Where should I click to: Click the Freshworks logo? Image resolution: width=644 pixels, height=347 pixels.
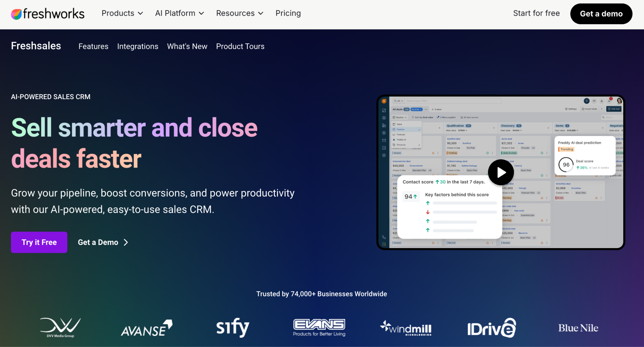pyautogui.click(x=48, y=14)
